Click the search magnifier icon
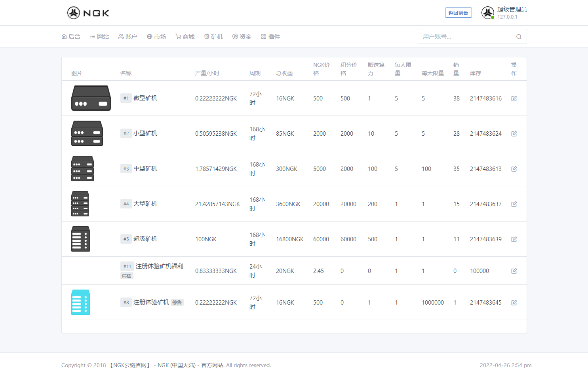588x377 pixels. click(x=519, y=37)
